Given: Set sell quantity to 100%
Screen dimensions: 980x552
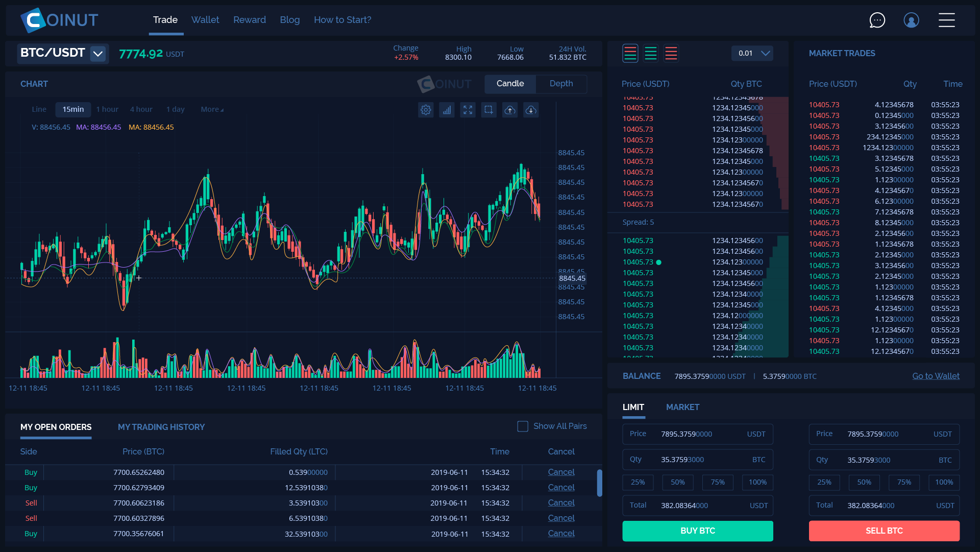Looking at the screenshot, I should (944, 483).
